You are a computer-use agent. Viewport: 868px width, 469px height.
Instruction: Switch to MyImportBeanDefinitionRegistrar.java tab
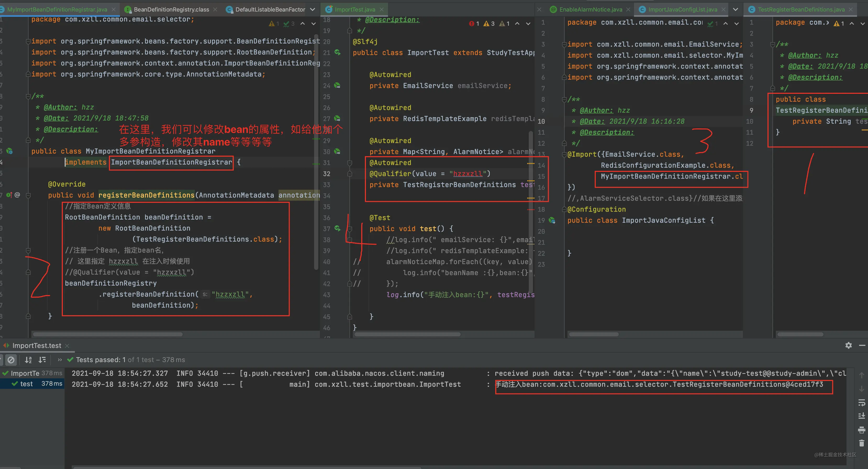tap(57, 9)
